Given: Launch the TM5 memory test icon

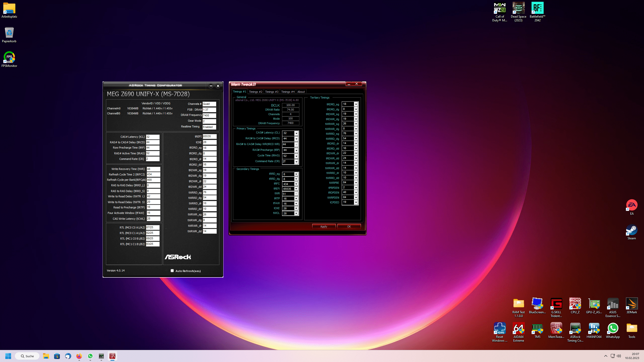Looking at the screenshot, I should click(x=537, y=329).
